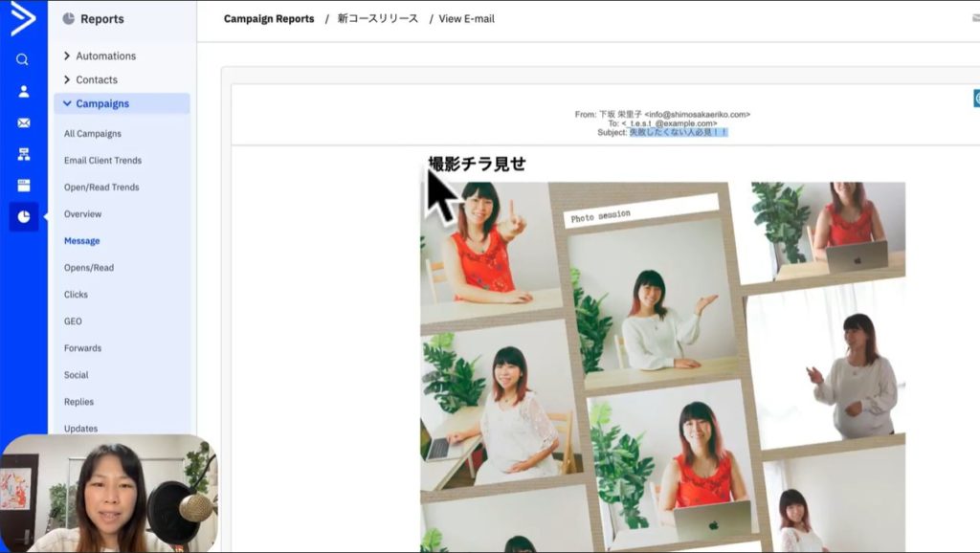
Task: Open Contacts via the person icon
Action: coord(23,92)
